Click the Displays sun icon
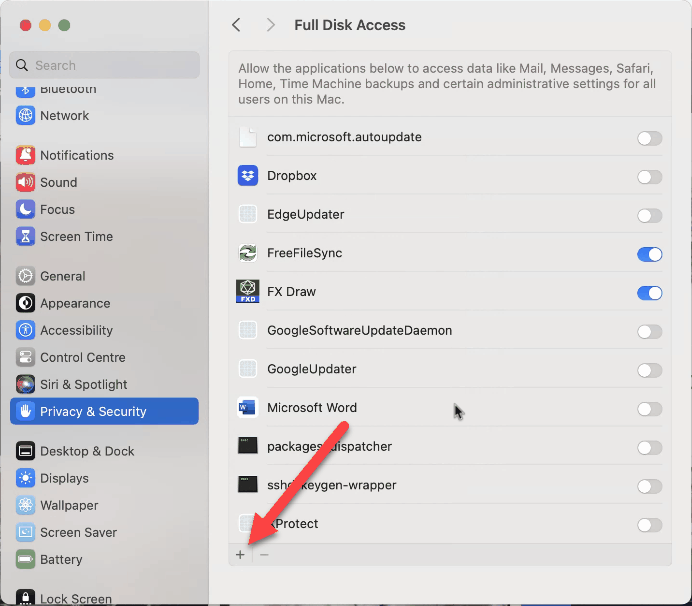 25,478
